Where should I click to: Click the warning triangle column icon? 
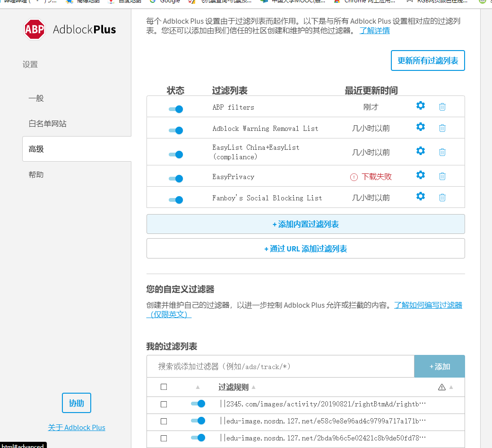(x=442, y=387)
